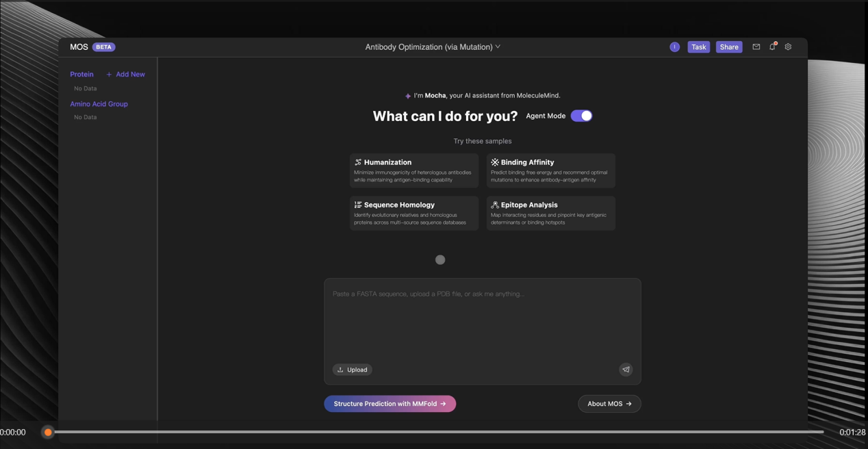Click the purple user avatar icon

[x=674, y=47]
